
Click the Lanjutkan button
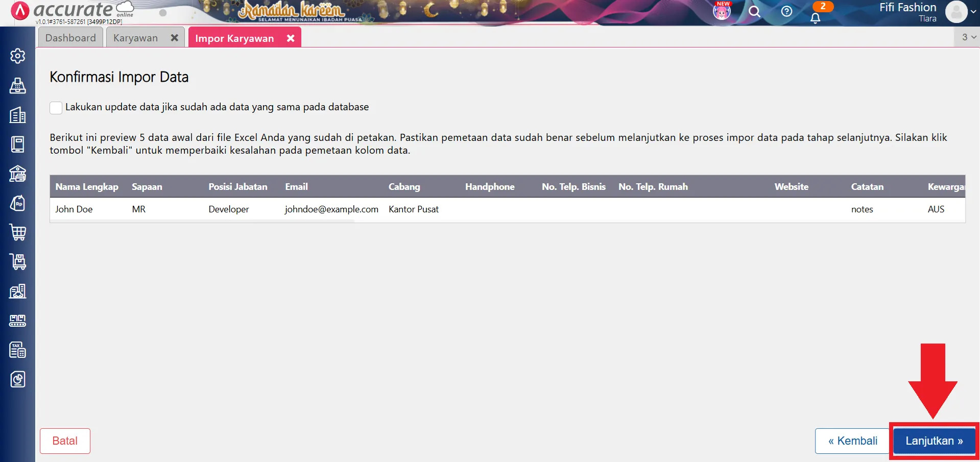pos(934,441)
